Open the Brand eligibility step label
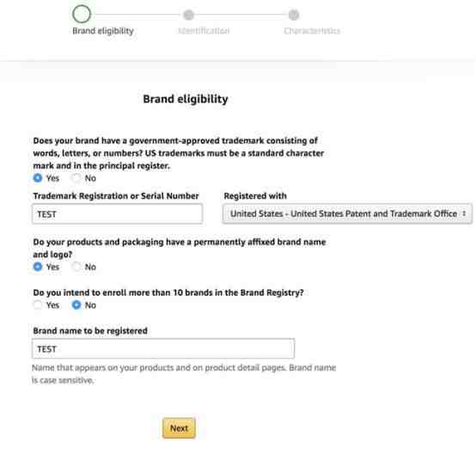The height and width of the screenshot is (449, 476). pyautogui.click(x=103, y=31)
